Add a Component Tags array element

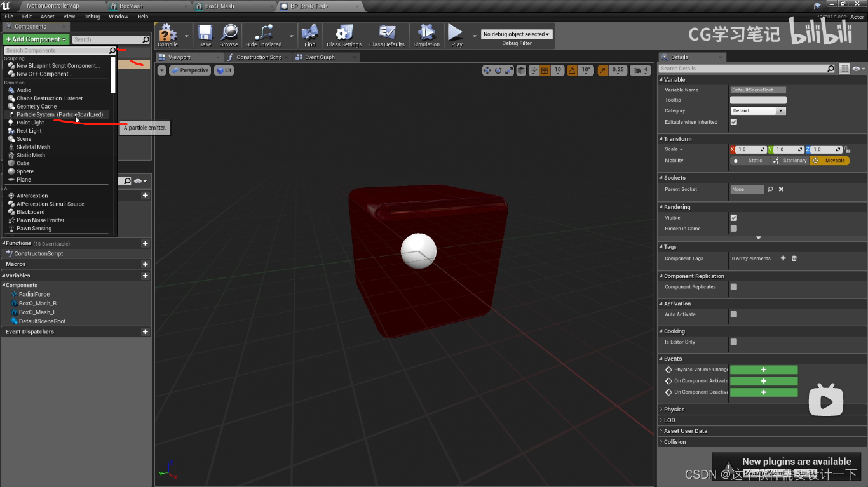coord(783,258)
